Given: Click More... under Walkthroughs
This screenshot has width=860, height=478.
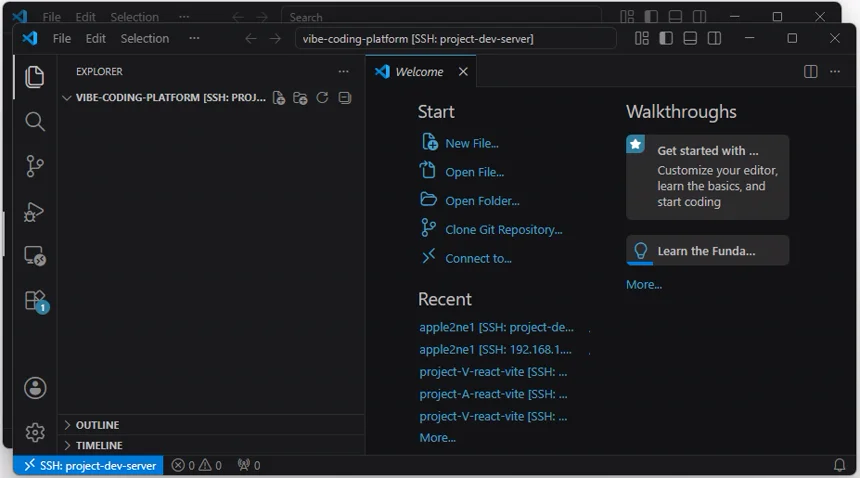Looking at the screenshot, I should click(644, 284).
